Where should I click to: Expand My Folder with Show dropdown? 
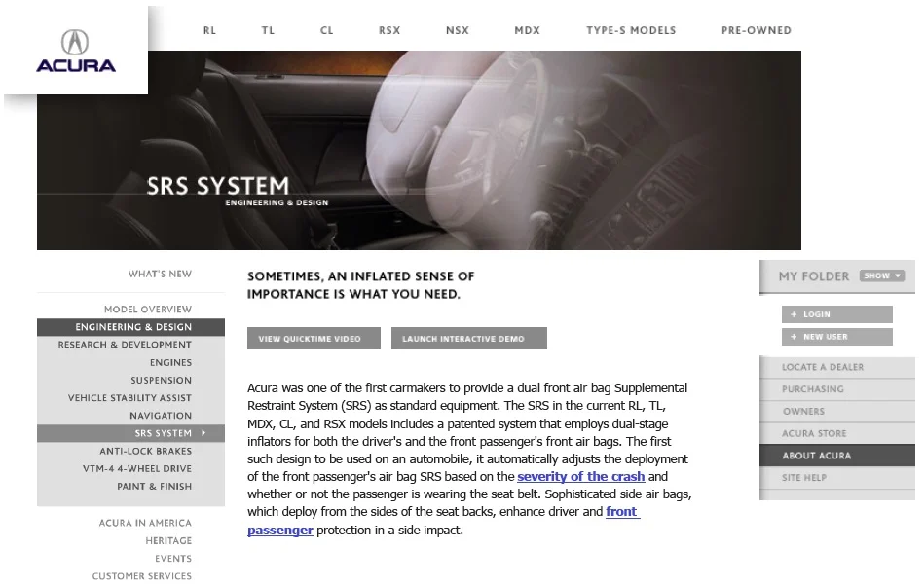[x=881, y=275]
